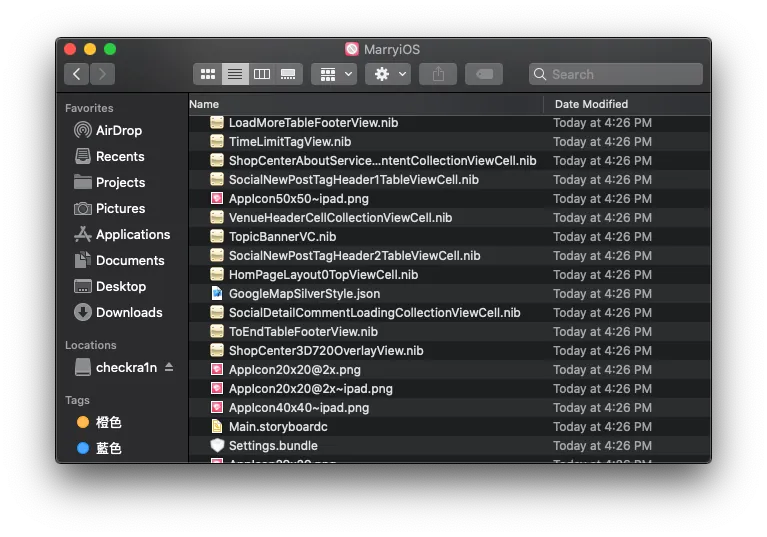
Task: Select GoogleMapSilverStyle.json file
Action: click(304, 294)
